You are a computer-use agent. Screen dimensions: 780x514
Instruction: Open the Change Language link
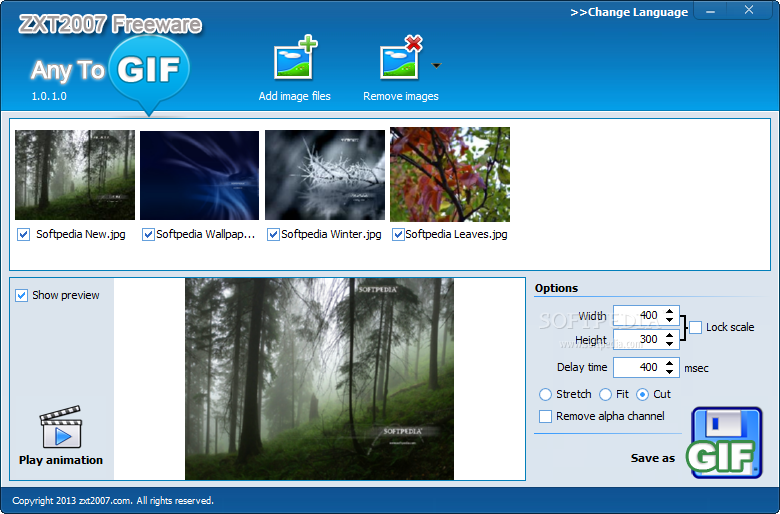[x=629, y=12]
